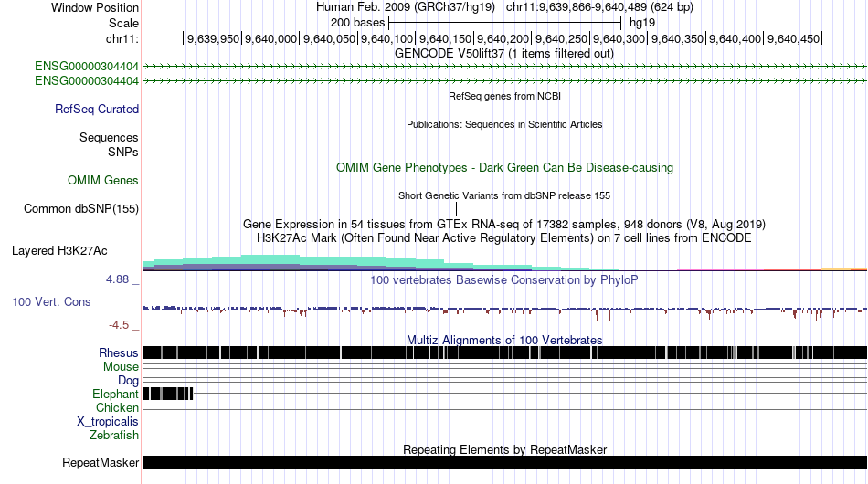Click the 9,640,200 ruler position
868x484 pixels.
(x=503, y=38)
